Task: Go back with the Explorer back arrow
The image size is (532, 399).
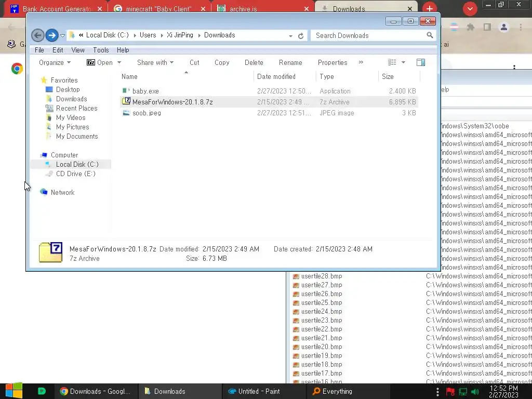Action: [37, 35]
